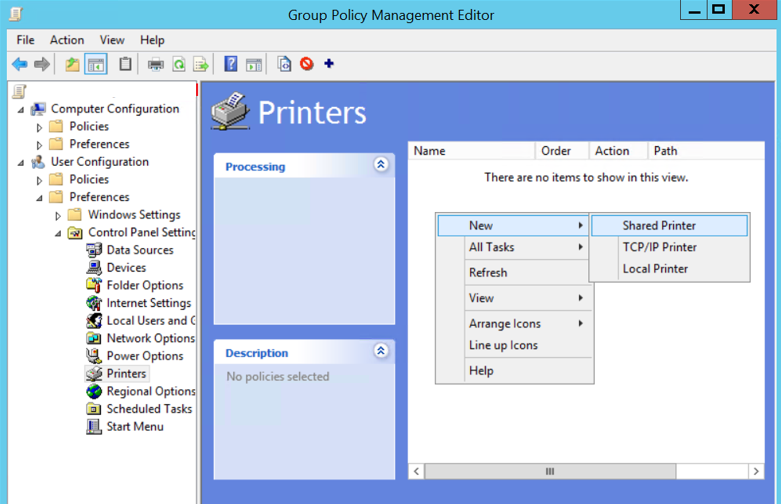The width and height of the screenshot is (781, 504).
Task: Collapse the Description panel
Action: coord(380,351)
